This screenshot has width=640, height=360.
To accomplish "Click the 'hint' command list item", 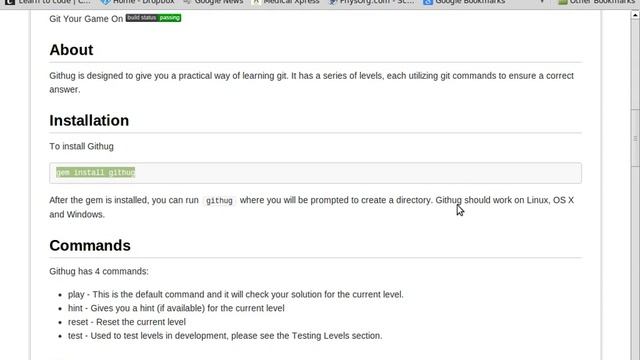I will pyautogui.click(x=176, y=308).
